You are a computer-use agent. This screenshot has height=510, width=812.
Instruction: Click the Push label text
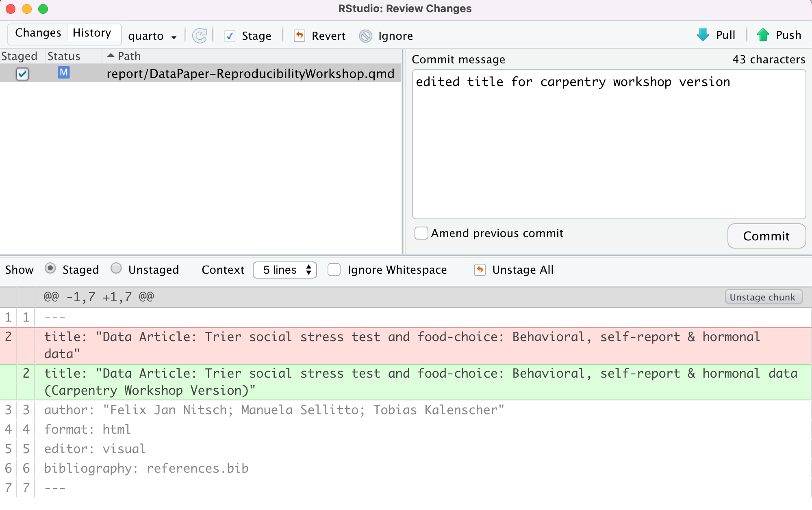788,35
